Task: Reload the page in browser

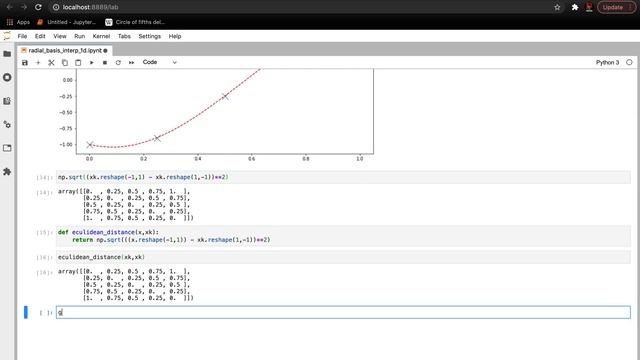Action: tap(38, 7)
